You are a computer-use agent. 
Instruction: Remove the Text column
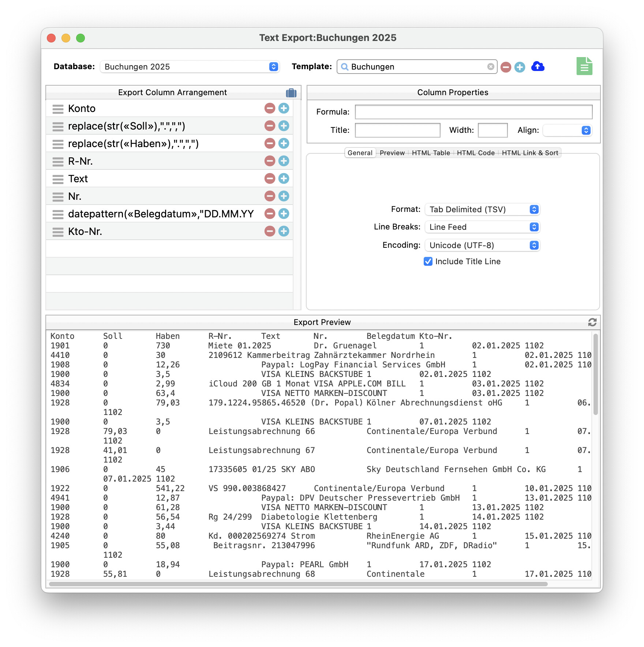click(270, 179)
